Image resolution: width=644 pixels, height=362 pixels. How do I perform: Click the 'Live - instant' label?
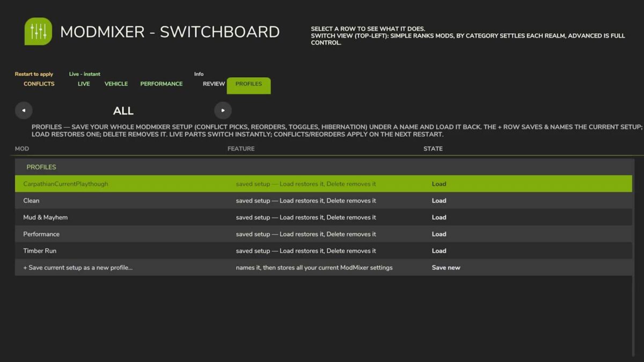(x=85, y=74)
